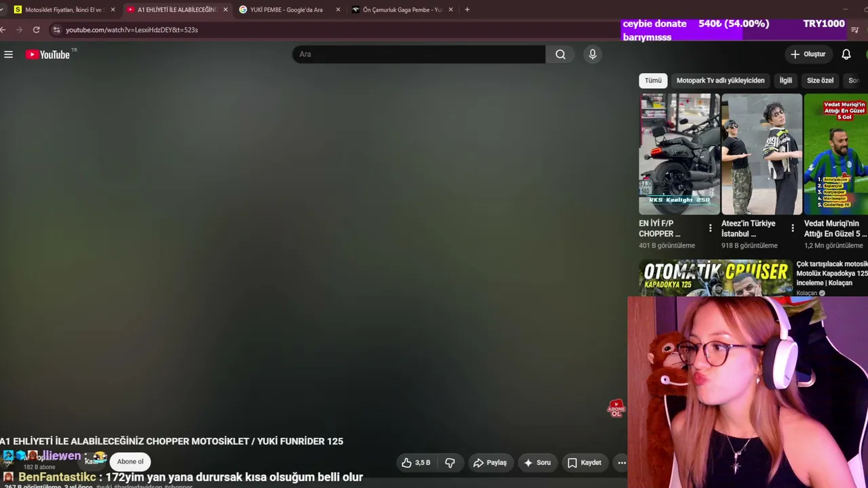Close the Ön Çamurluk Gaga Pembe tab
This screenshot has width=868, height=488.
450,9
